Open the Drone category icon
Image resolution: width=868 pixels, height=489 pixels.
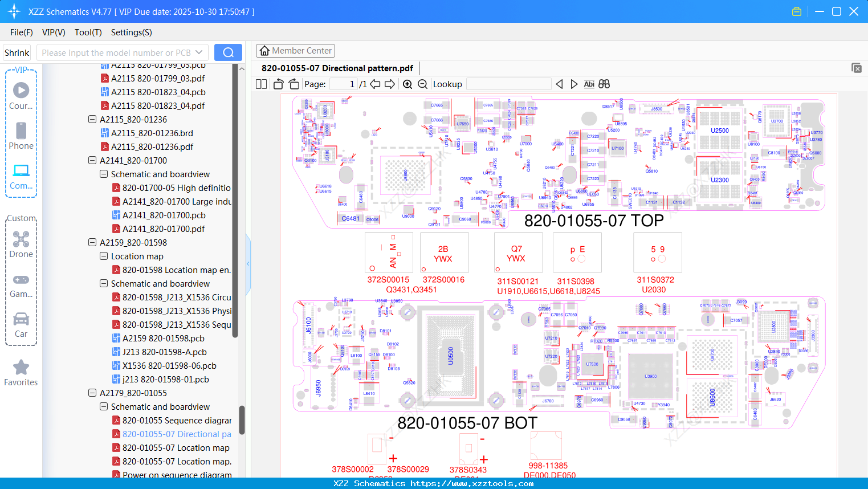click(21, 244)
